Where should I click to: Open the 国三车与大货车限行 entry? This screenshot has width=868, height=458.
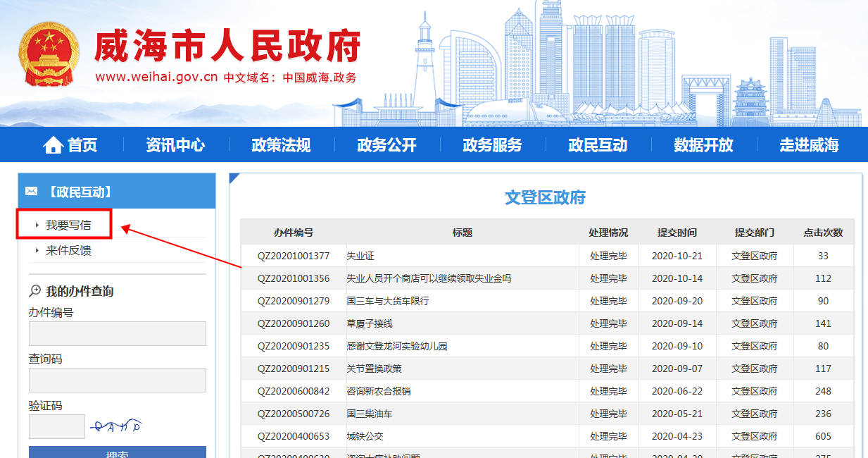387,301
